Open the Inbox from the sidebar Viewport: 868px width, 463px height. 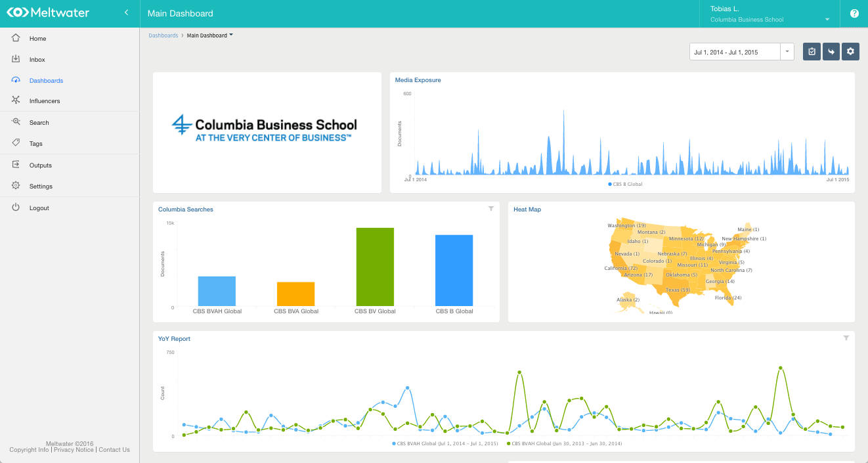coord(37,59)
